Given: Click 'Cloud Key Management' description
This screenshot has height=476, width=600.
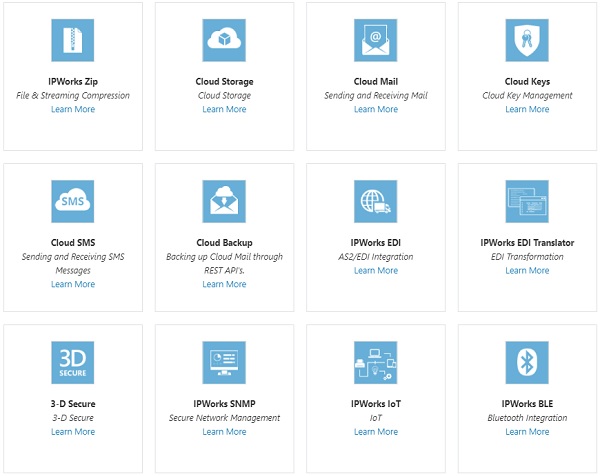Looking at the screenshot, I should pyautogui.click(x=527, y=95).
